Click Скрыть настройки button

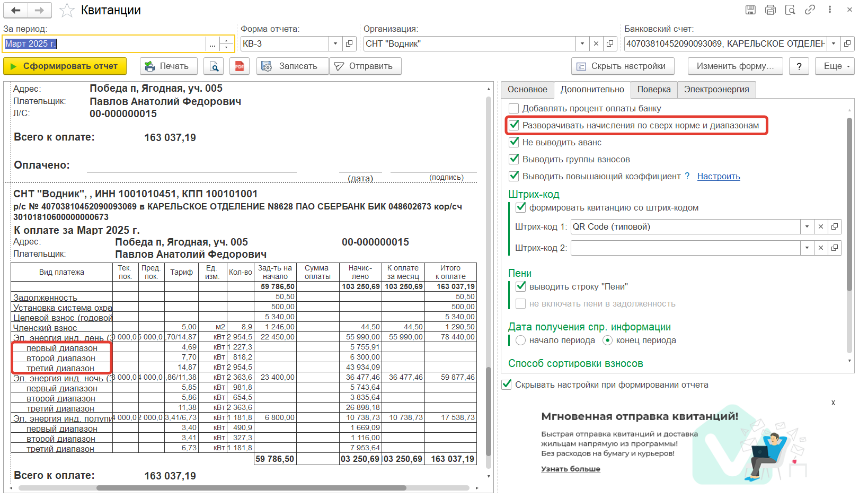(x=623, y=66)
